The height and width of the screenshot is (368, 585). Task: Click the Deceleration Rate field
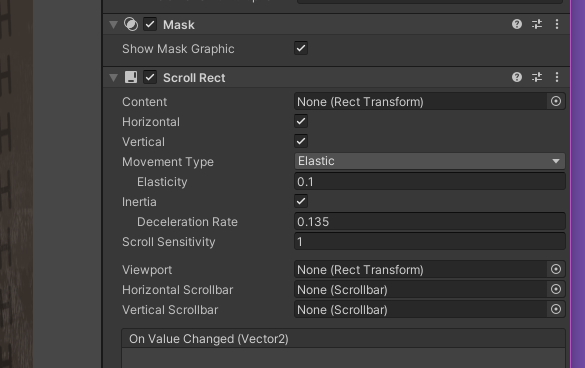coord(429,221)
